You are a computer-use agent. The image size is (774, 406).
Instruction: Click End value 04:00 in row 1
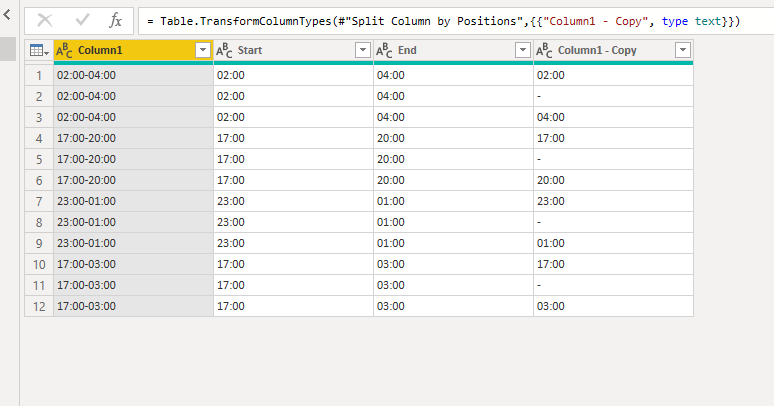[x=453, y=75]
